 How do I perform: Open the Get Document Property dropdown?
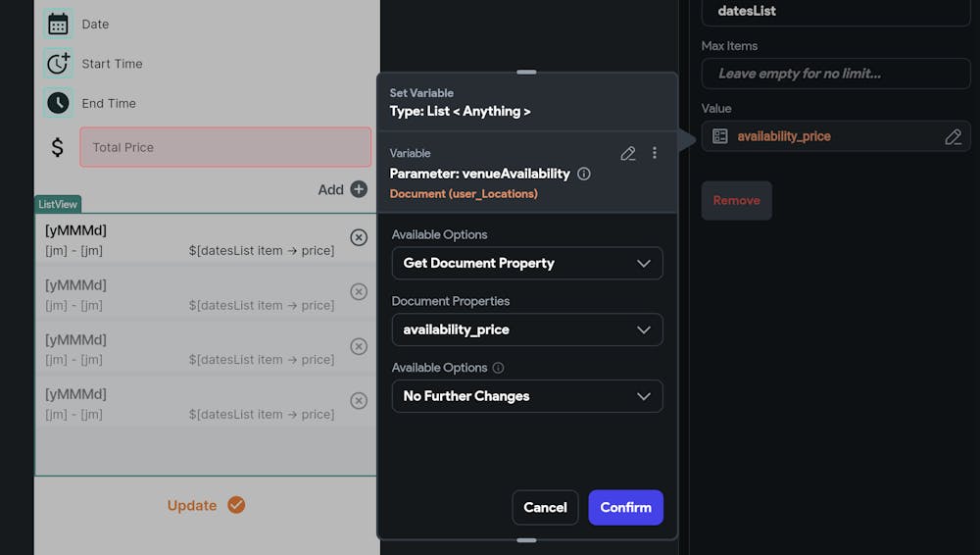pos(527,263)
